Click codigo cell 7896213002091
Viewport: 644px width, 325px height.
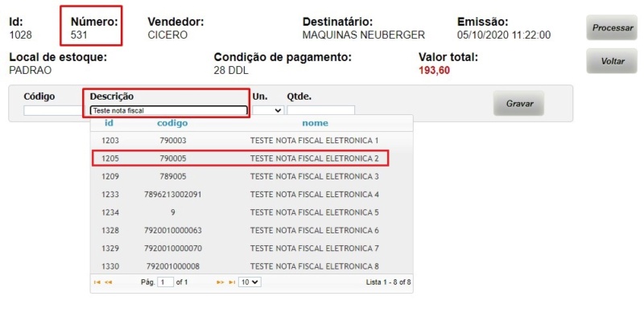[173, 195]
